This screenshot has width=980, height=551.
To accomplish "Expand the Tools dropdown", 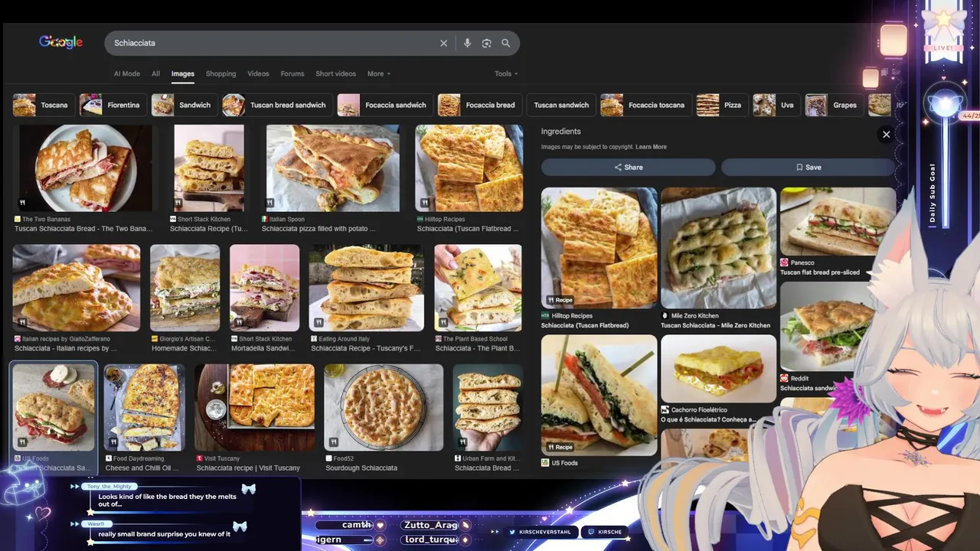I will [x=506, y=73].
